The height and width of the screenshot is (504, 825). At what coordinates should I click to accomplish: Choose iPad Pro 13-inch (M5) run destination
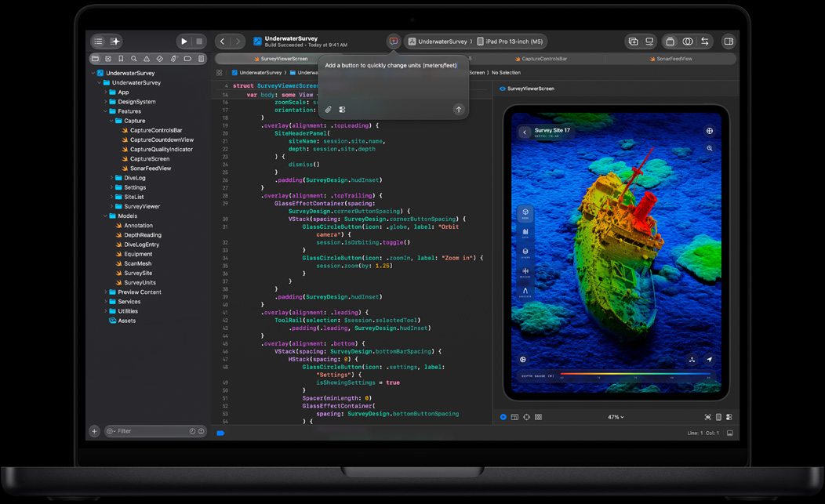(510, 42)
